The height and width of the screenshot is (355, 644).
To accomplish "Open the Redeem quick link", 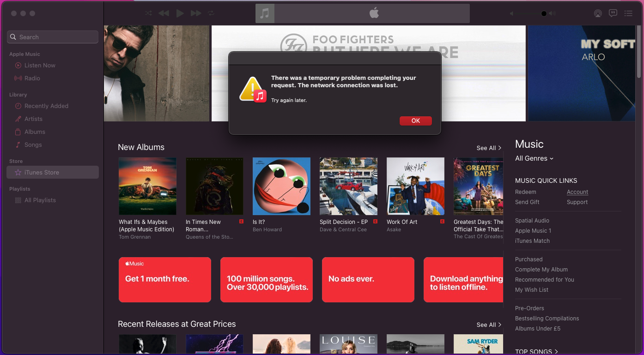I will coord(526,192).
